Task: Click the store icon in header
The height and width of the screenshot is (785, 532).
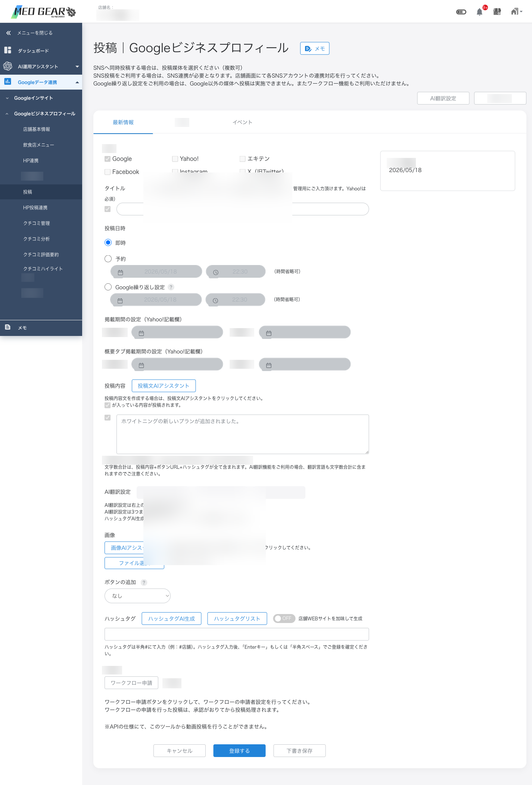Action: click(x=497, y=12)
